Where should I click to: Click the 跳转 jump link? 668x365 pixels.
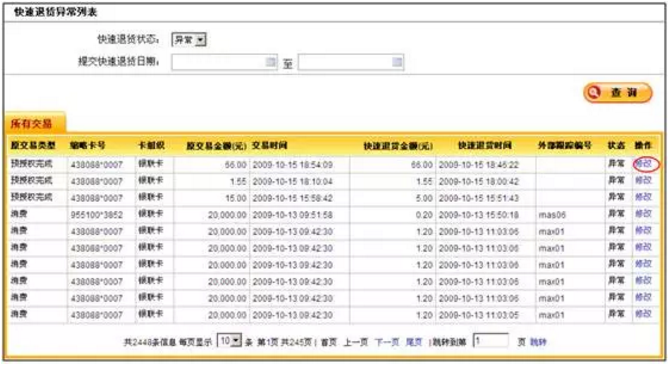click(538, 342)
